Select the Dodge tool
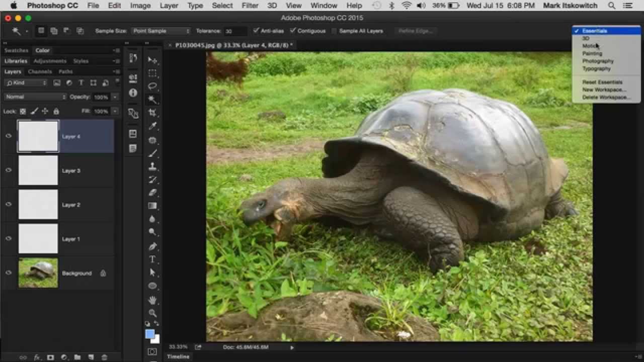 click(152, 232)
